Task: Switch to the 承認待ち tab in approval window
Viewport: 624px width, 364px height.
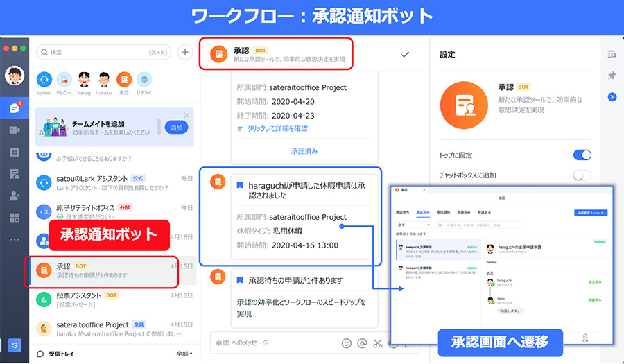Action: [402, 212]
